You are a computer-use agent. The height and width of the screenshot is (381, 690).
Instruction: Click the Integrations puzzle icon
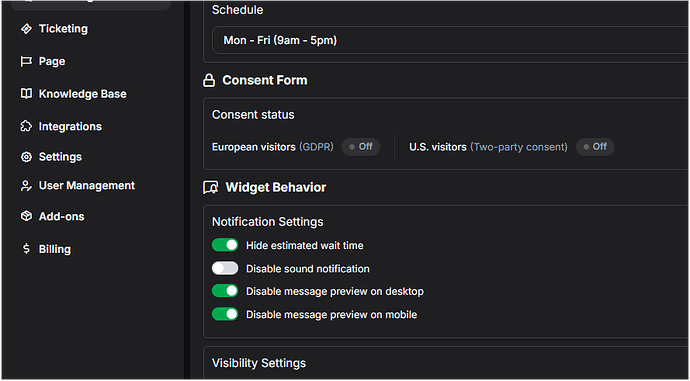point(26,126)
